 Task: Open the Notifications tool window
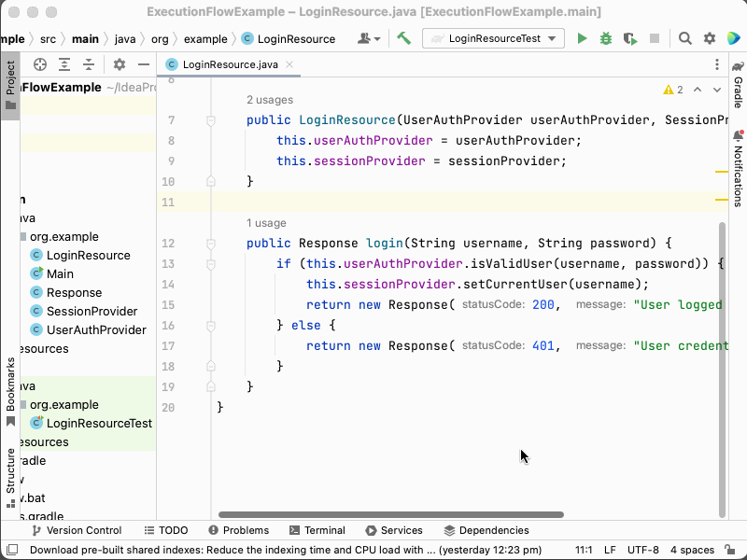pyautogui.click(x=738, y=168)
